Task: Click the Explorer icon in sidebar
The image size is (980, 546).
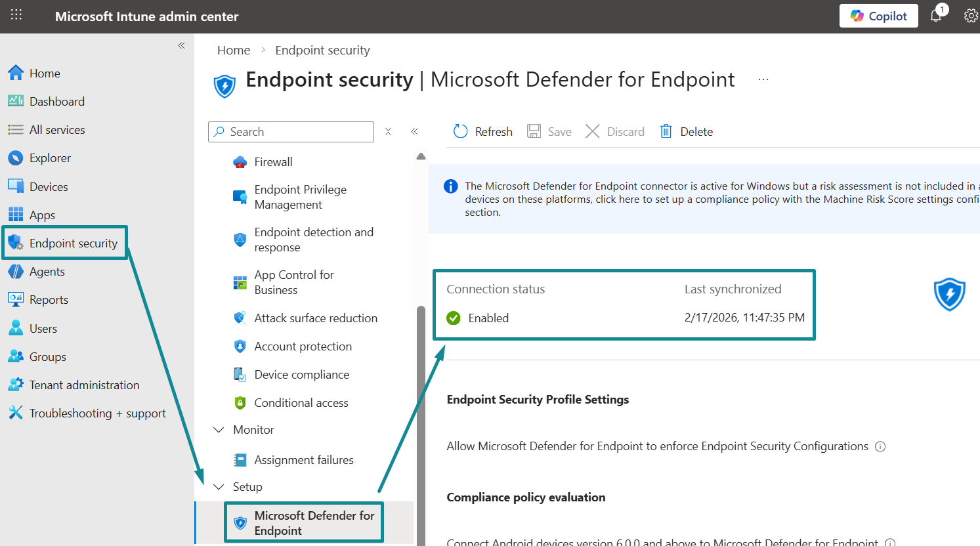Action: [16, 158]
